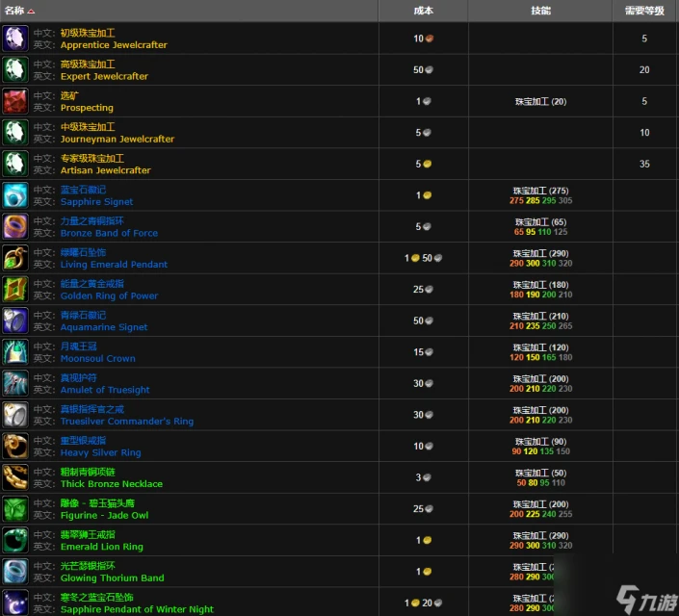Open the Expert Jewelcrafter link
This screenshot has width=679, height=616.
(104, 77)
